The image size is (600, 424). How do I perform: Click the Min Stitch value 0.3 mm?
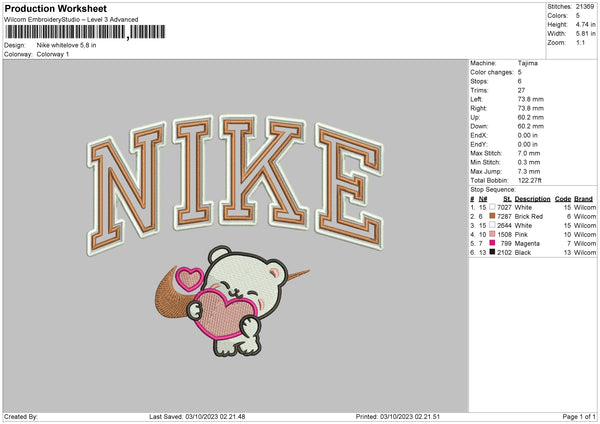pos(529,162)
